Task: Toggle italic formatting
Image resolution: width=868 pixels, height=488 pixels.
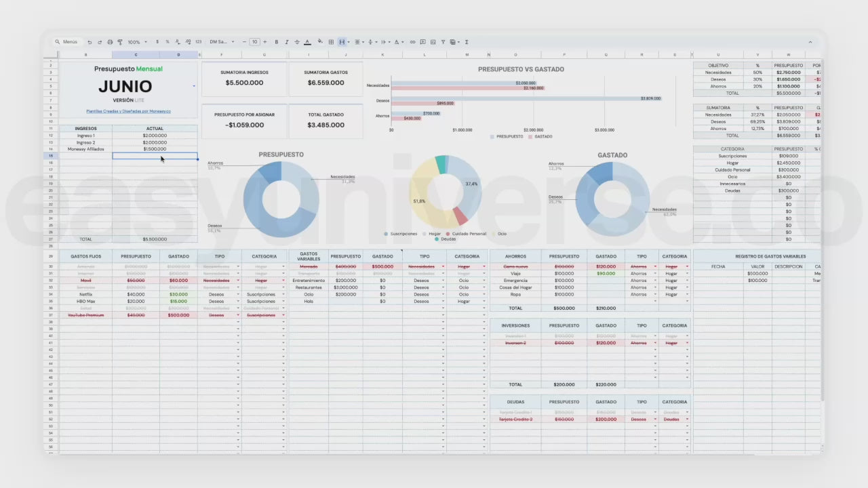Action: (x=286, y=42)
